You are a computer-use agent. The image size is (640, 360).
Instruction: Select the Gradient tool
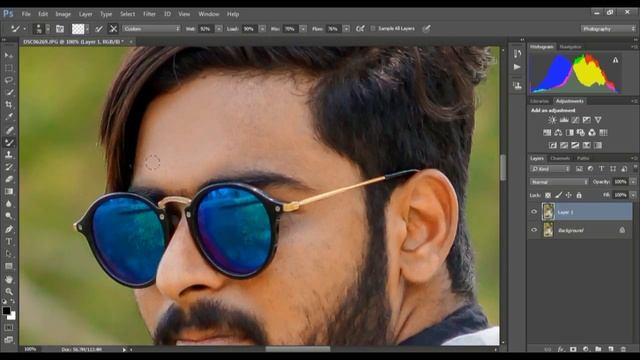(x=9, y=191)
